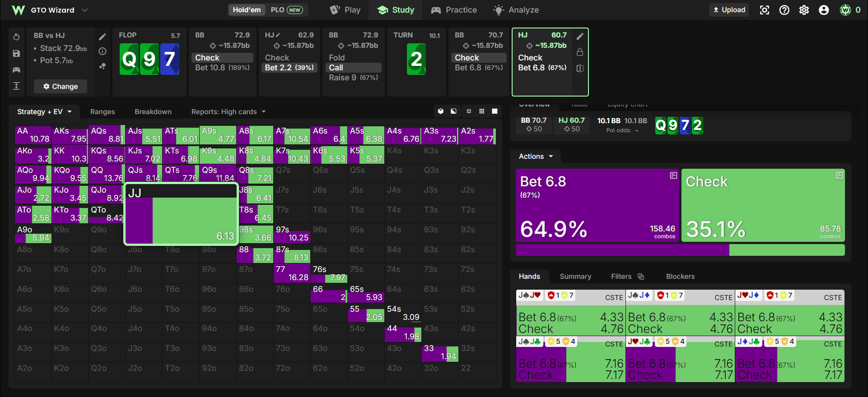This screenshot has width=868, height=397.
Task: Click the save floppy disk icon
Action: pos(16,53)
